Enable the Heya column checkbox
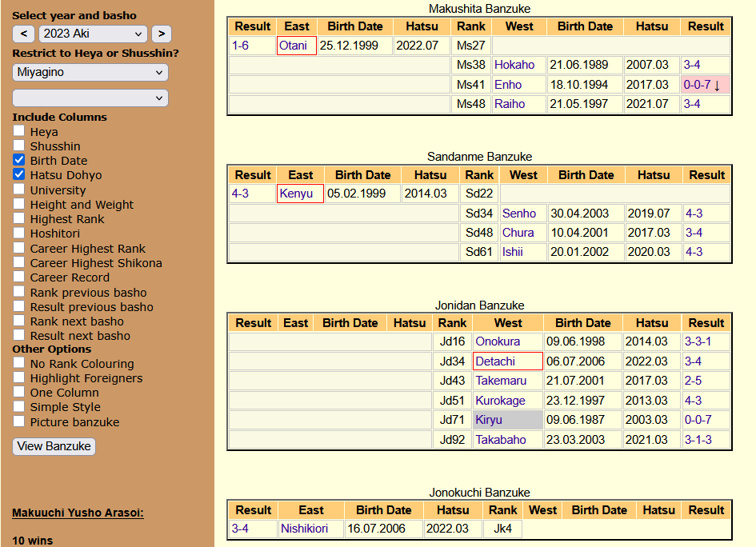 pyautogui.click(x=19, y=130)
